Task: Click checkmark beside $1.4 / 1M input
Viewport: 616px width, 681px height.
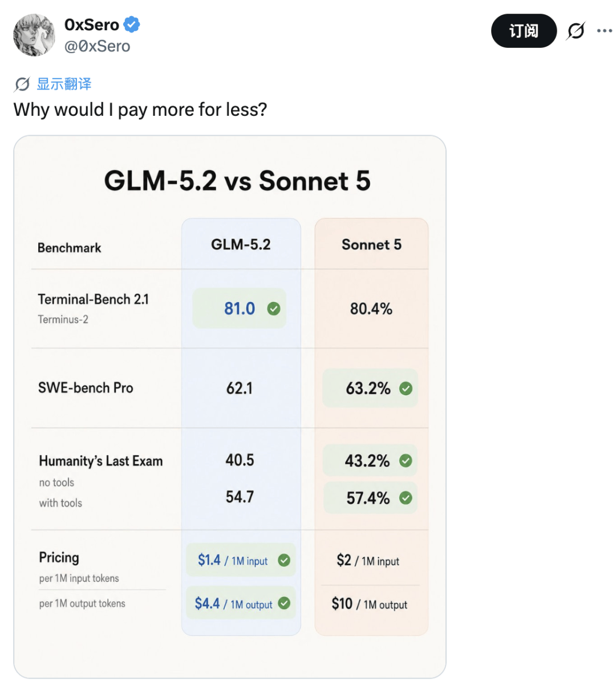Action: point(284,560)
